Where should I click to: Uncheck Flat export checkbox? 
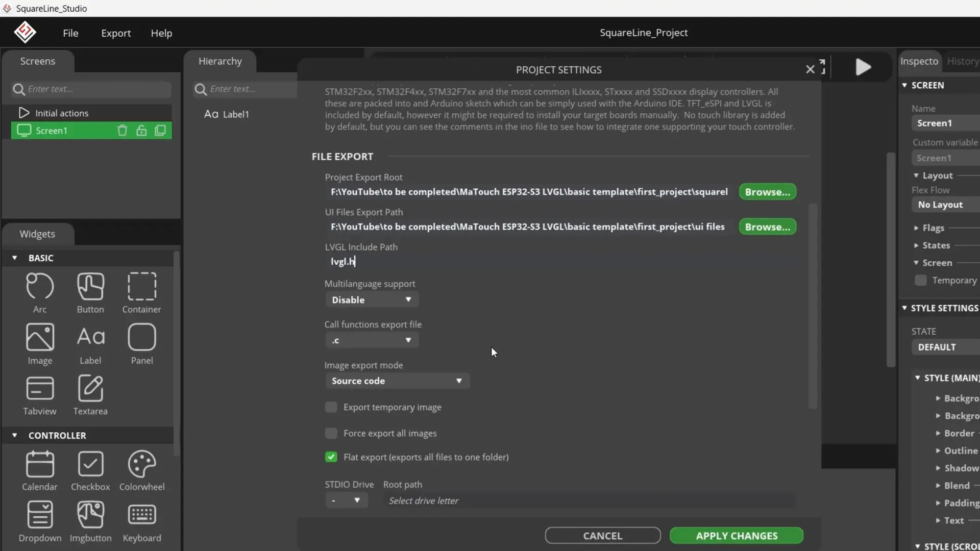pos(331,457)
